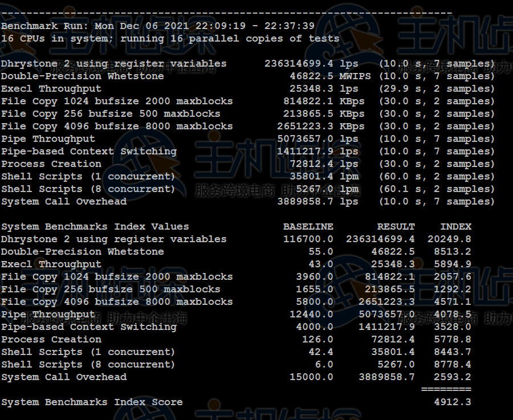Screen dimensions: 513x420
Task: Click Context Switching index 3528.0
Action: point(453,327)
